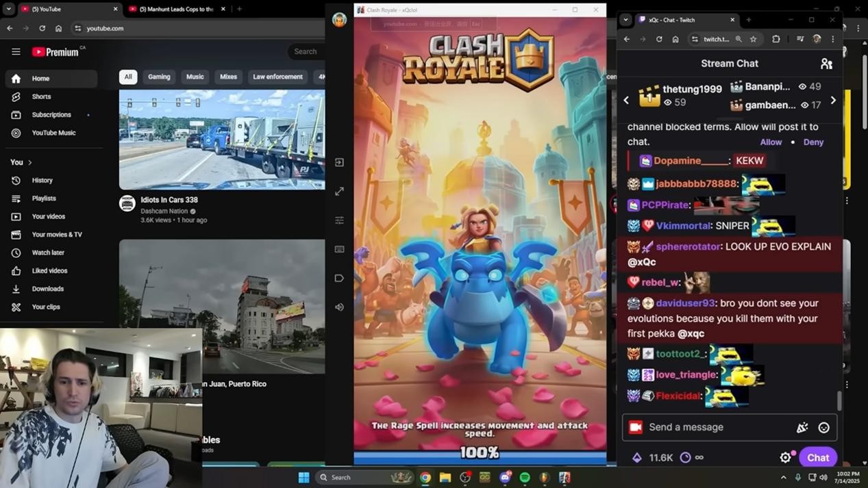Click the Clash Royale loading progress bar

tap(480, 457)
